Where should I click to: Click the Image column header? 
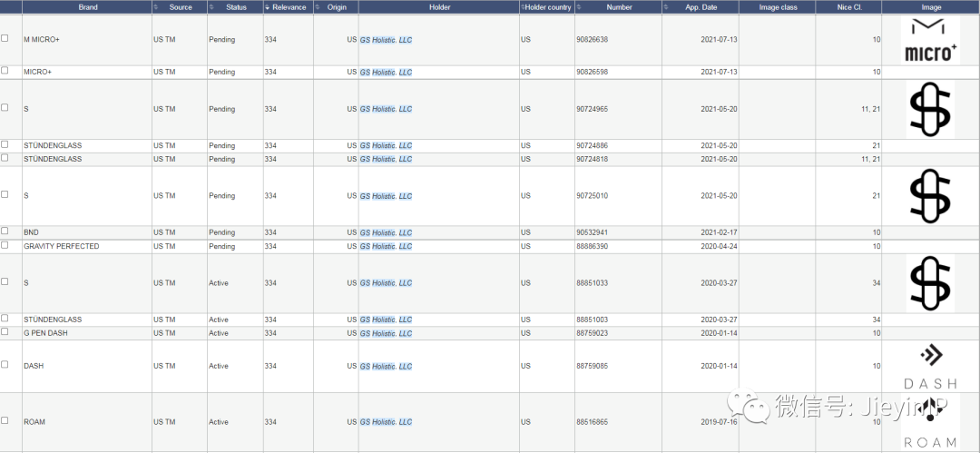931,7
